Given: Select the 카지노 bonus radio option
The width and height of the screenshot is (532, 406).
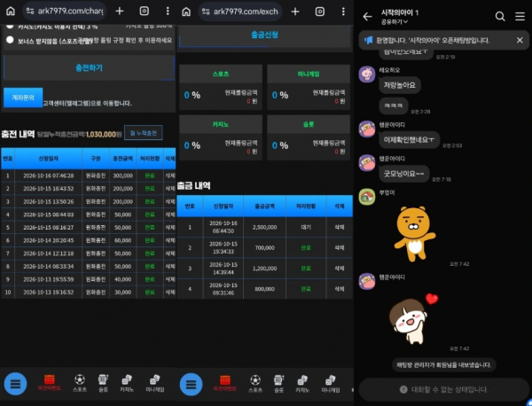Looking at the screenshot, I should click(x=10, y=25).
